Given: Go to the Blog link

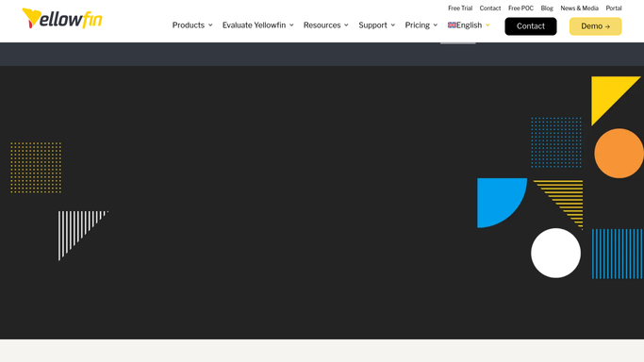Looking at the screenshot, I should tap(547, 8).
